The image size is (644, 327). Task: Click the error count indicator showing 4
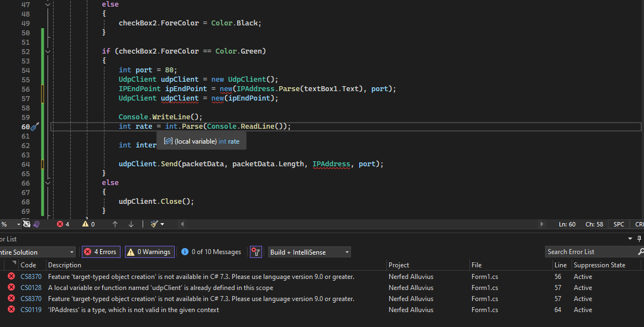click(63, 224)
